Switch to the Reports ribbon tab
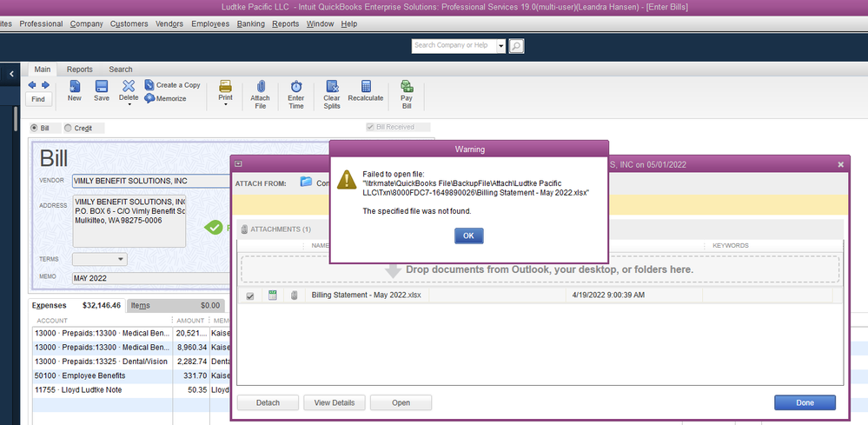The width and height of the screenshot is (868, 425). 80,70
